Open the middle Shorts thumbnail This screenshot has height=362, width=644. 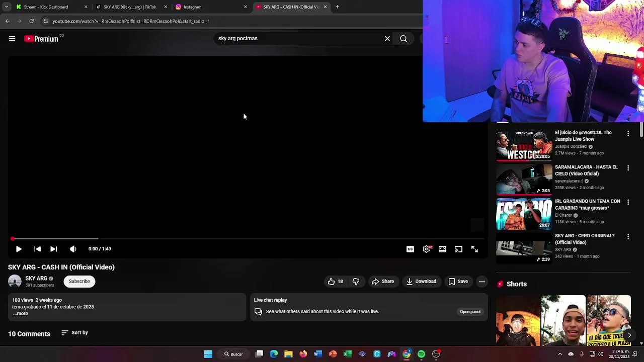563,320
